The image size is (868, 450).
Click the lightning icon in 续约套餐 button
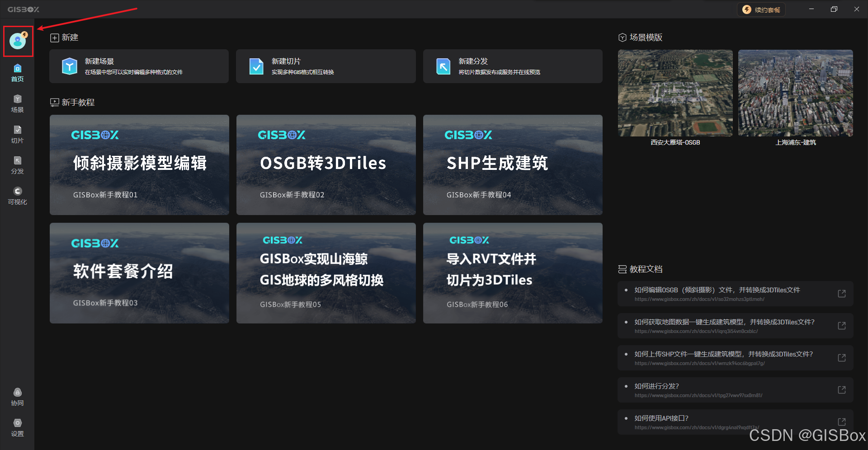pyautogui.click(x=747, y=9)
